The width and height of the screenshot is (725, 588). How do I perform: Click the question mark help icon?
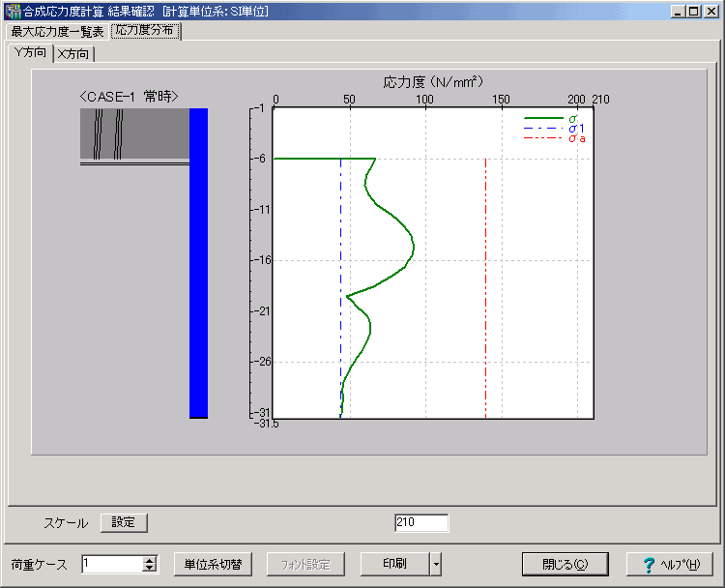pos(647,564)
